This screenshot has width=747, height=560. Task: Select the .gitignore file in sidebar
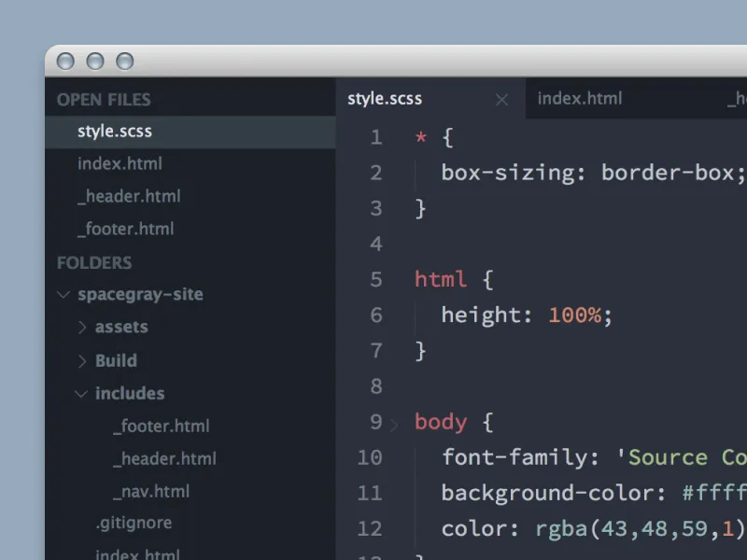pos(134,524)
